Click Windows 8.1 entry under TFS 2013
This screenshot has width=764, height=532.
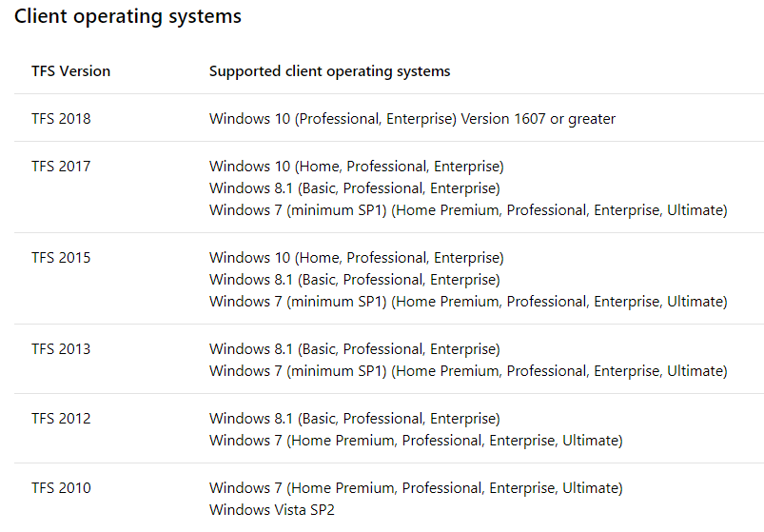354,349
